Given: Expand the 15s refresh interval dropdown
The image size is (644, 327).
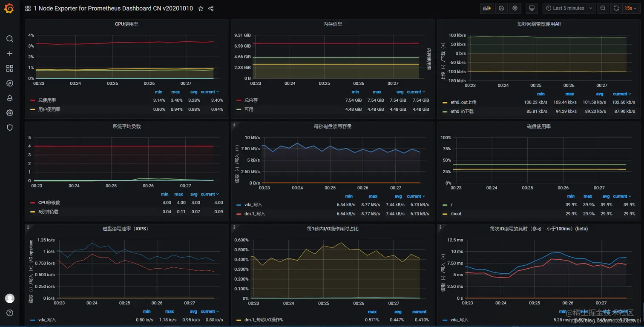Looking at the screenshot, I should click(x=631, y=8).
